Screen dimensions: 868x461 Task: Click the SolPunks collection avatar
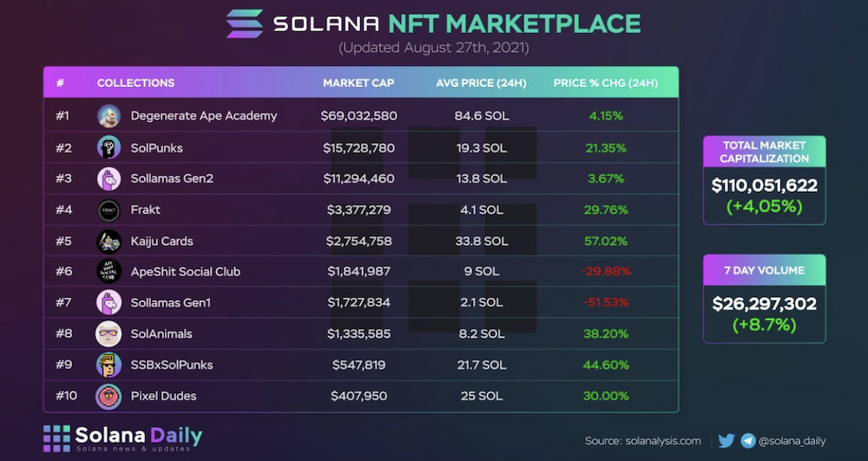108,148
